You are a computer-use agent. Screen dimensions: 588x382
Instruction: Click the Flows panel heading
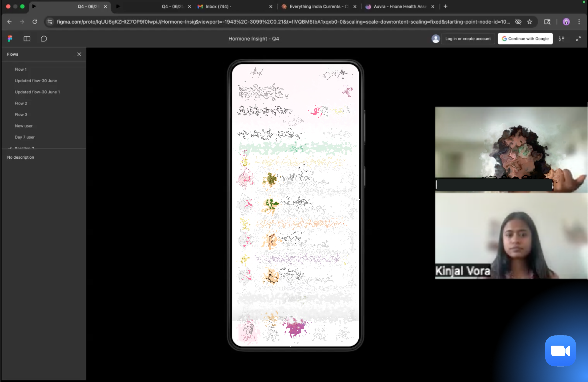[x=13, y=54]
